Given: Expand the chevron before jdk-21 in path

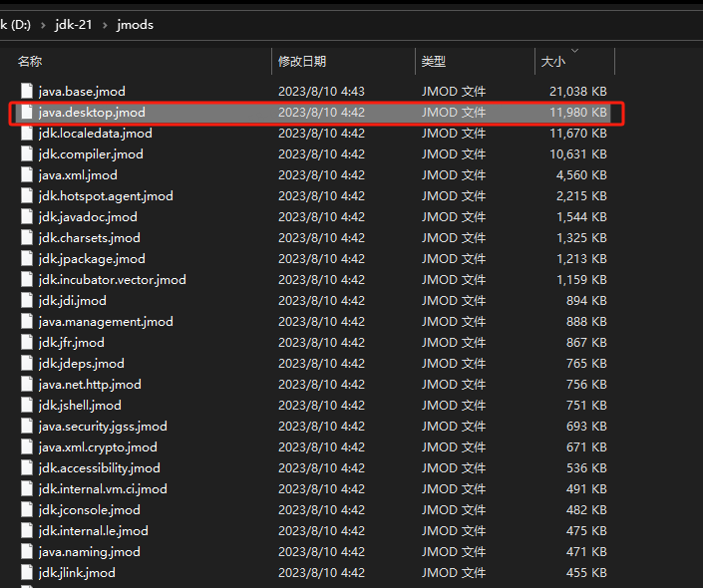Looking at the screenshot, I should (43, 25).
